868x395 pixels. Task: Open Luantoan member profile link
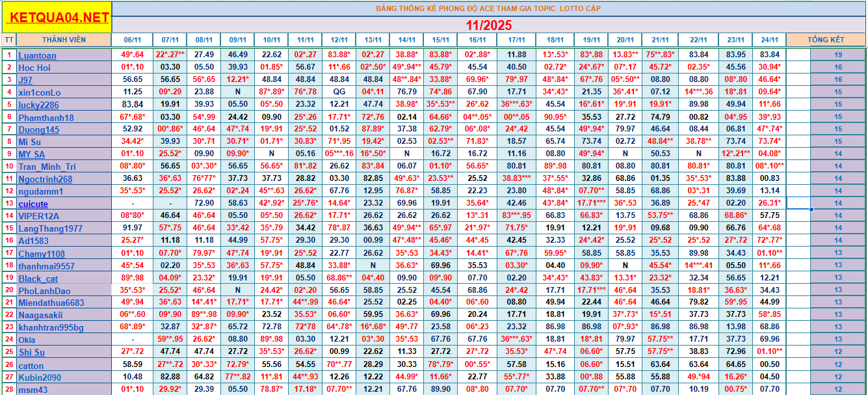click(x=37, y=55)
